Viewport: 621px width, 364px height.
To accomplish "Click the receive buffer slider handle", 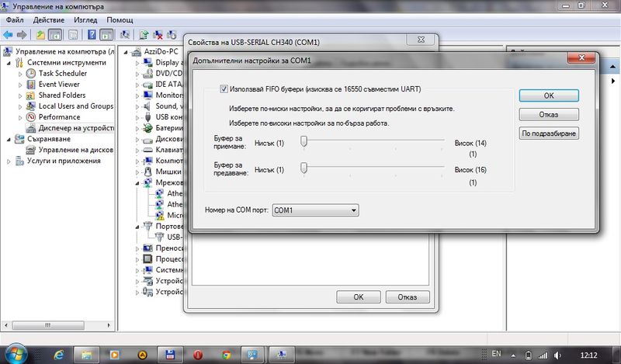I will click(x=305, y=141).
